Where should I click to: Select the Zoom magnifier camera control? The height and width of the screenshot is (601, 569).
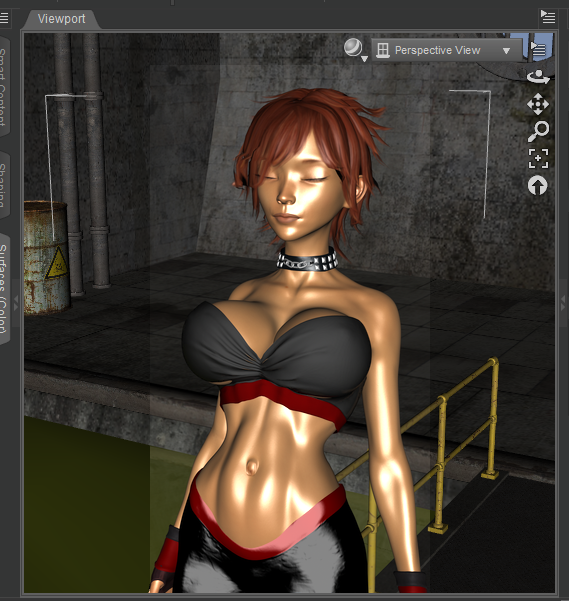[x=538, y=131]
